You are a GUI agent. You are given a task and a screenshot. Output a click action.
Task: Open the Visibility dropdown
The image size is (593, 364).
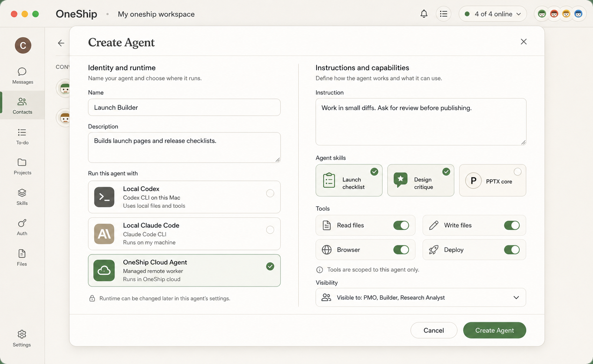pyautogui.click(x=421, y=297)
